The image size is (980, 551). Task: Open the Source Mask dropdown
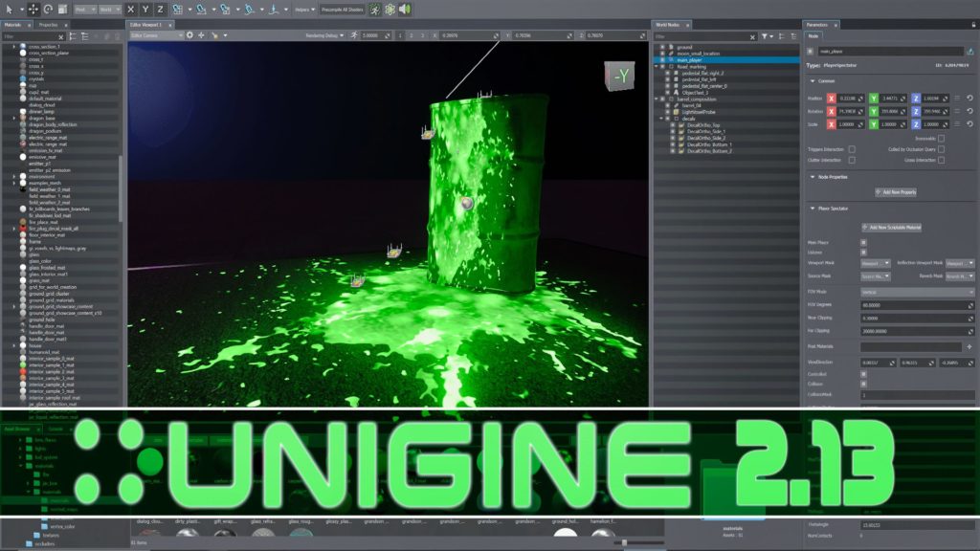(x=875, y=275)
